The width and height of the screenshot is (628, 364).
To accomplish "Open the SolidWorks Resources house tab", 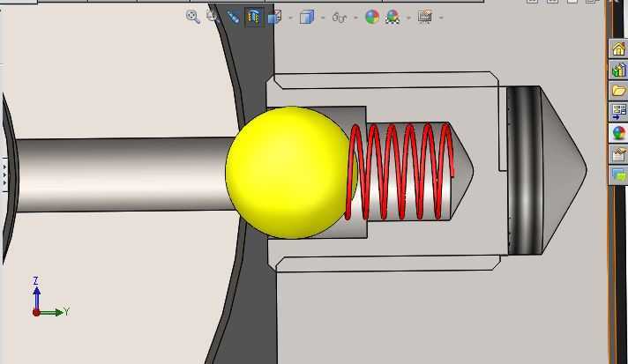I will coord(618,48).
